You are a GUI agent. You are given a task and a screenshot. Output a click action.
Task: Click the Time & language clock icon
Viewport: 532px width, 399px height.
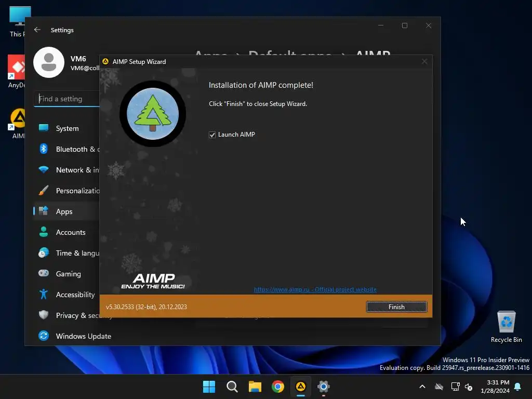(44, 253)
